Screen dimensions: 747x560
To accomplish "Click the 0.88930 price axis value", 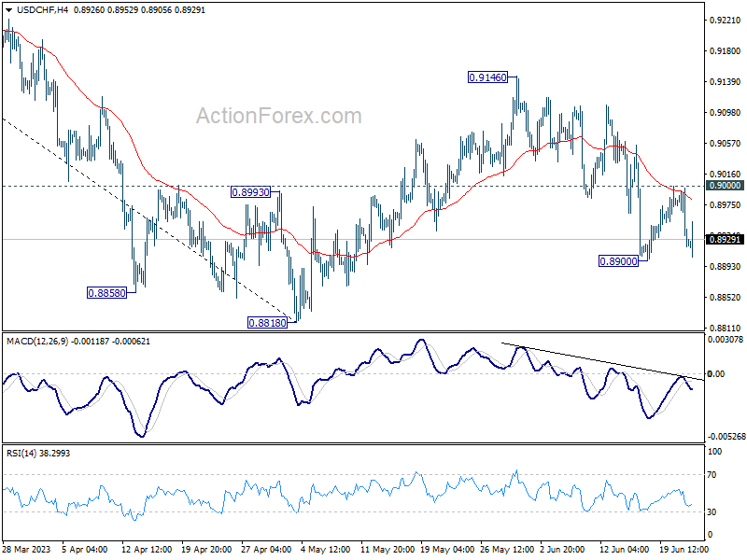I will (726, 266).
